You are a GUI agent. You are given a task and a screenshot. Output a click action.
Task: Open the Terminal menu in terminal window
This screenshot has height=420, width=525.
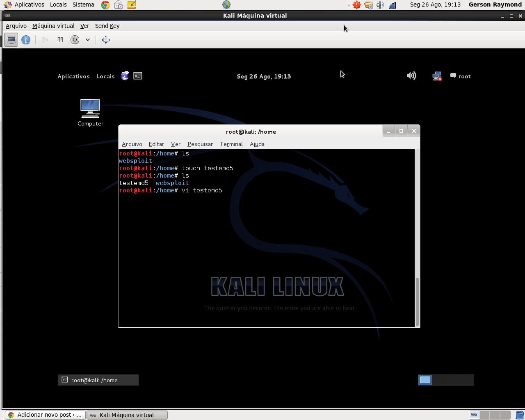point(231,144)
